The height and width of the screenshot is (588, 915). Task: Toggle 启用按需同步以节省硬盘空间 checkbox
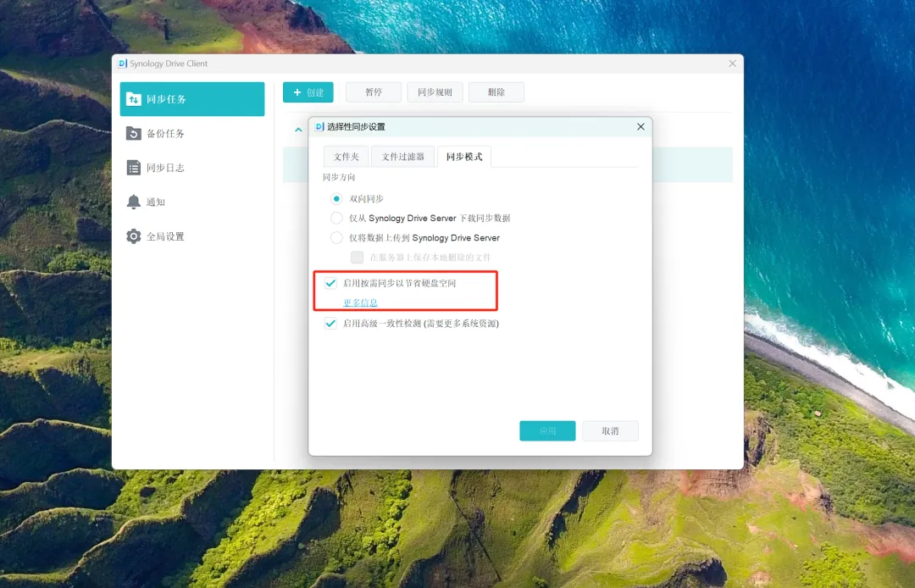click(x=331, y=283)
